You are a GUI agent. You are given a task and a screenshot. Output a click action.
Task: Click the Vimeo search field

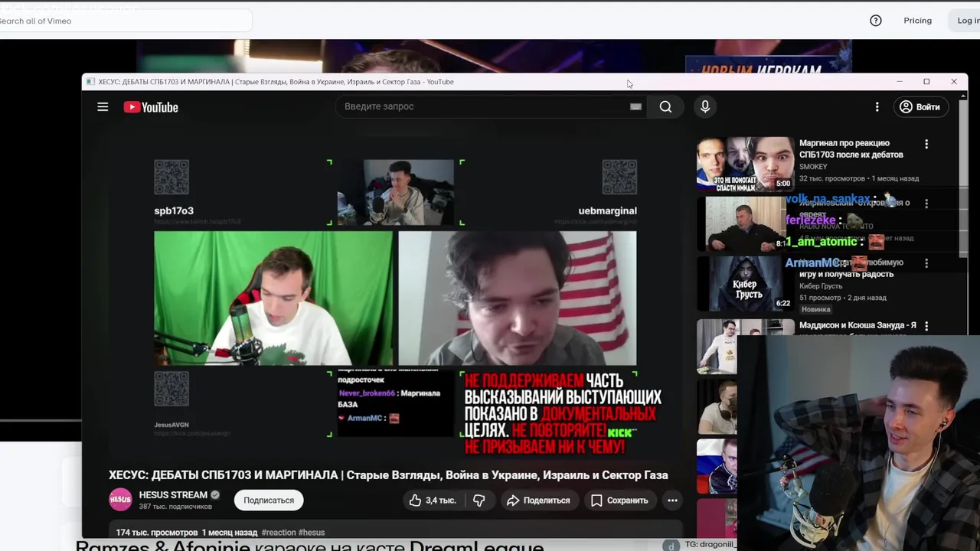coord(122,21)
